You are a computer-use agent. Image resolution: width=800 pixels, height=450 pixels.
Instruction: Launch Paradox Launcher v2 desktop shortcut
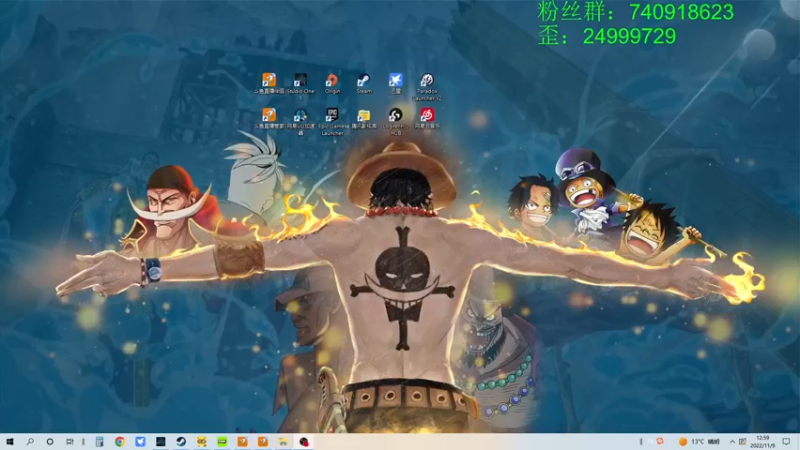(x=427, y=87)
